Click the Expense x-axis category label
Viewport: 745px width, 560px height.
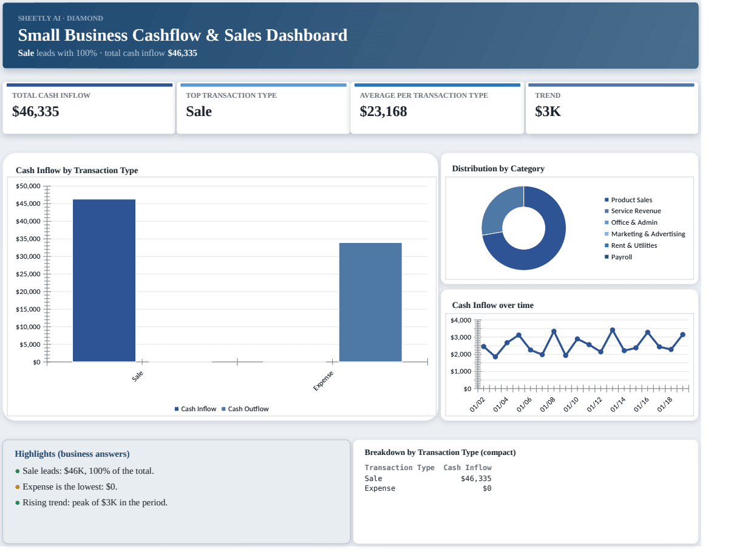click(323, 381)
